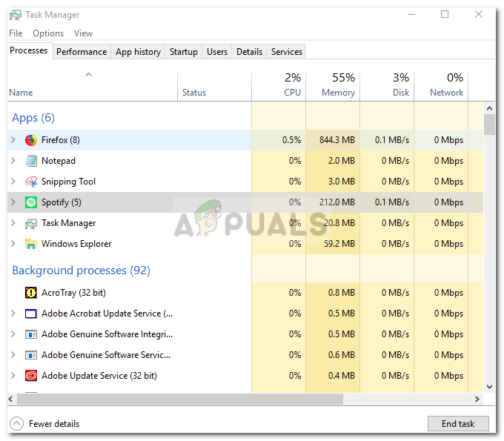Open the Startup tab
Image resolution: width=504 pixels, height=441 pixels.
(183, 52)
